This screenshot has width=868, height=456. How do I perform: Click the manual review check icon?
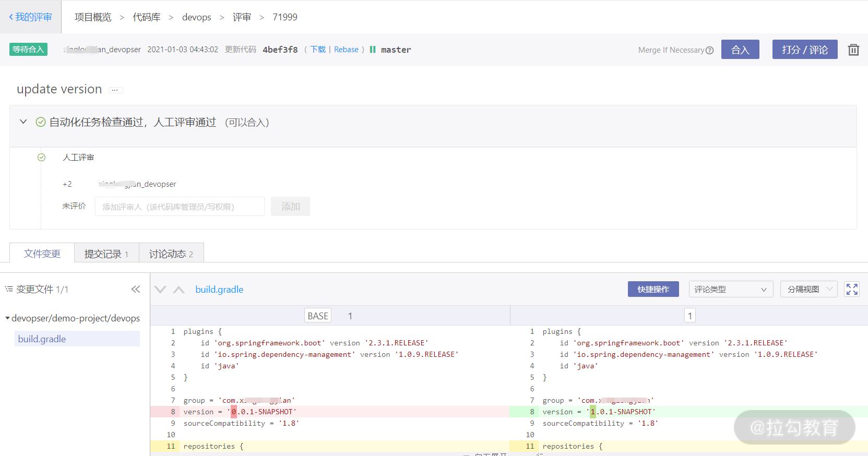[42, 157]
